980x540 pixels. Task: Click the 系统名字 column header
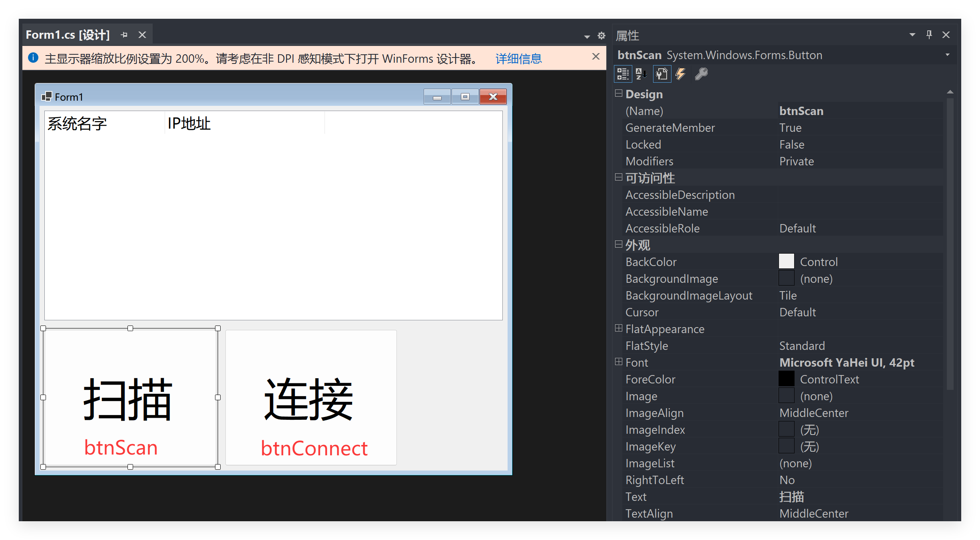click(x=105, y=123)
